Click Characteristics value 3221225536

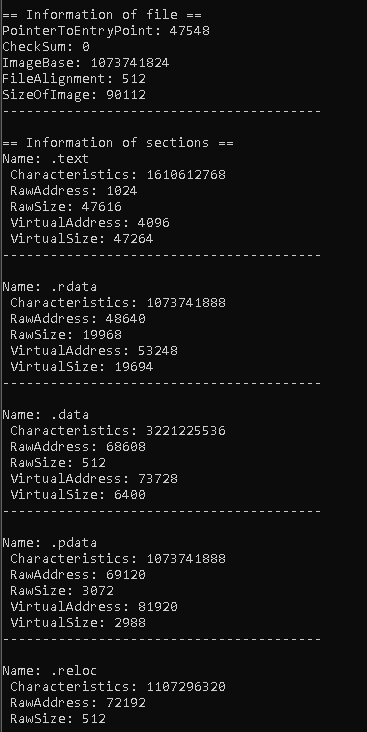coord(186,430)
